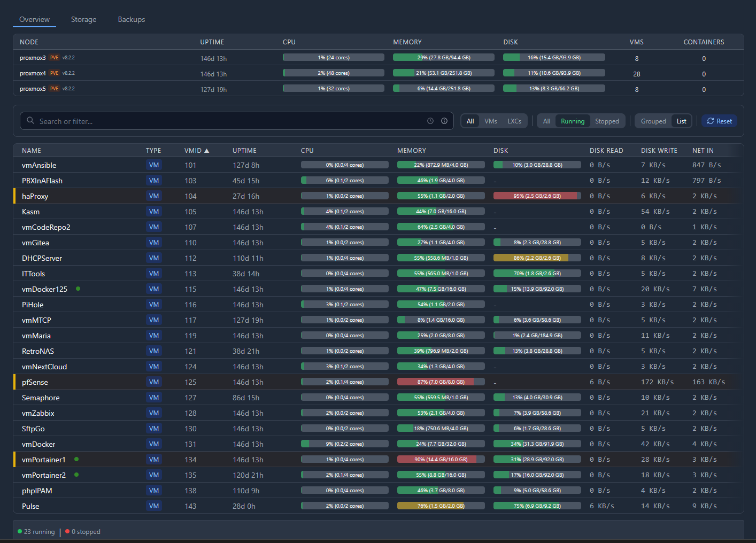Filter guests to VMs only
Viewport: 756px width, 543px height.
(x=490, y=121)
